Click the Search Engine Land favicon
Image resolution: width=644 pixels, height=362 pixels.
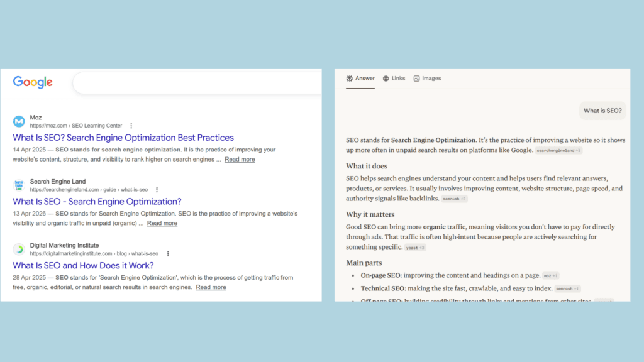pos(19,185)
